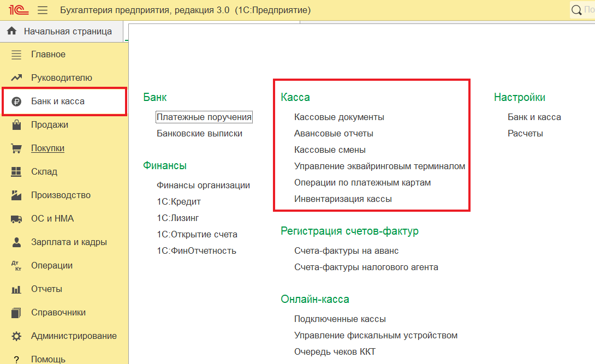Screen dimensions: 595x364
Task: Select Склад in the sections panel
Action: [x=44, y=172]
